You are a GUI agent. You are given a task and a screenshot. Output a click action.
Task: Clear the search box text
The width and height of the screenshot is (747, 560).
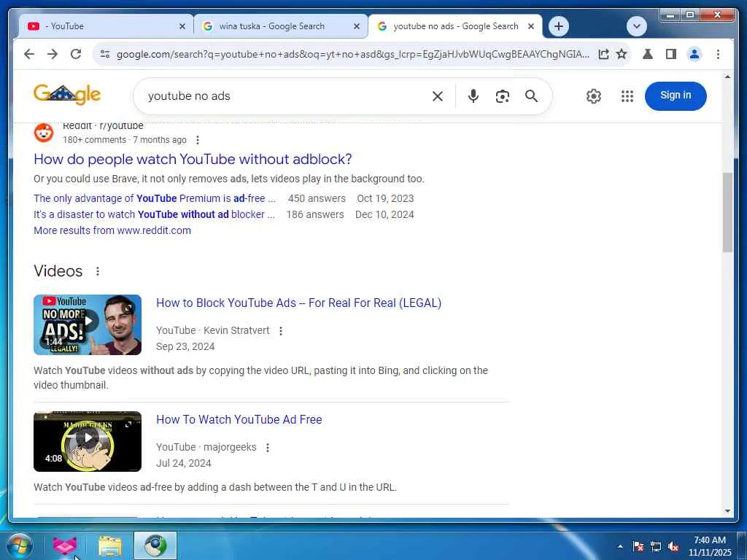[438, 96]
